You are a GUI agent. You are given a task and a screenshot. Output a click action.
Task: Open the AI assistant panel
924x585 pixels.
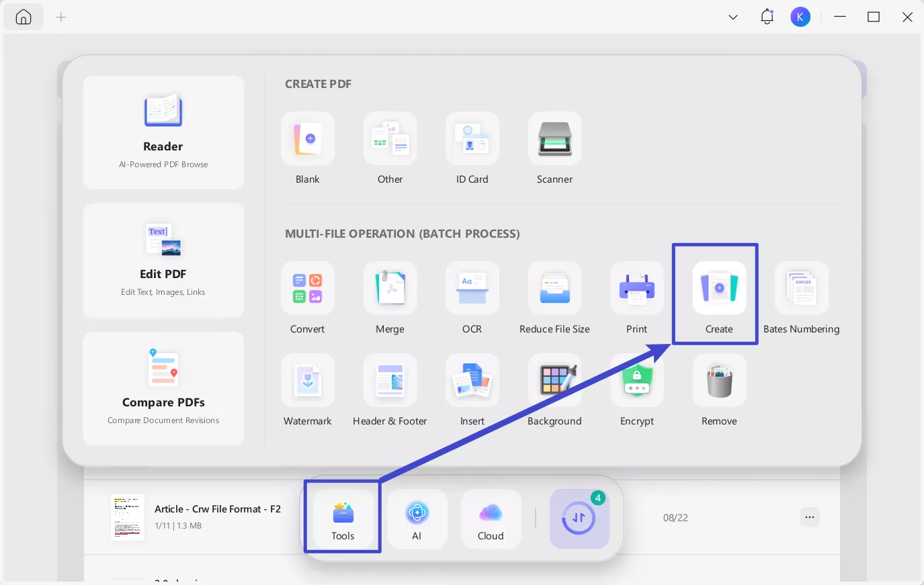pyautogui.click(x=417, y=519)
